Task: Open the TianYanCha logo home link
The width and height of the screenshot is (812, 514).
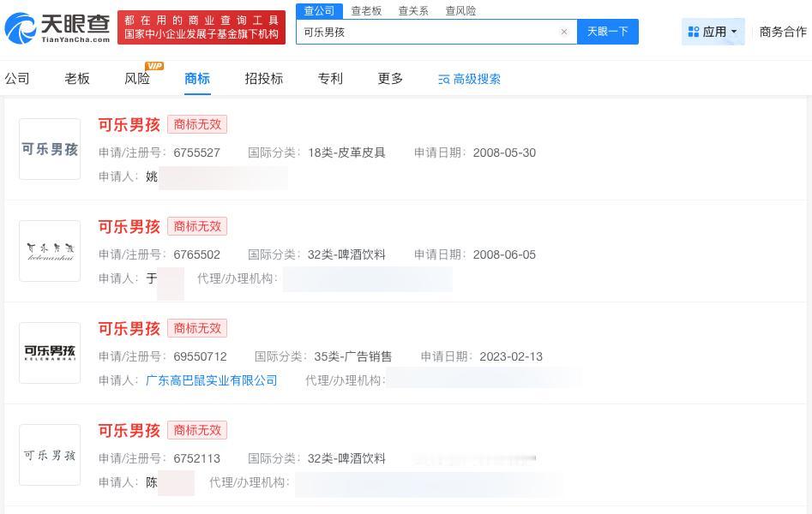Action: click(57, 27)
